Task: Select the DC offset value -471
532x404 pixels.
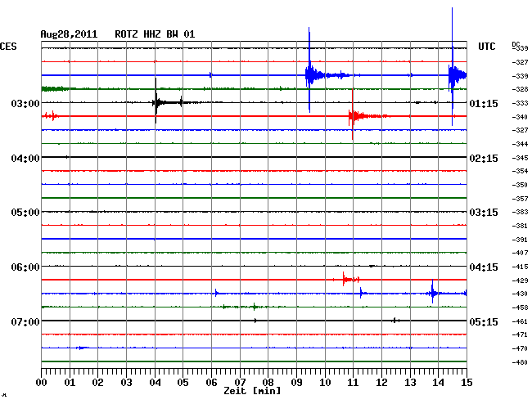Action: pyautogui.click(x=520, y=334)
